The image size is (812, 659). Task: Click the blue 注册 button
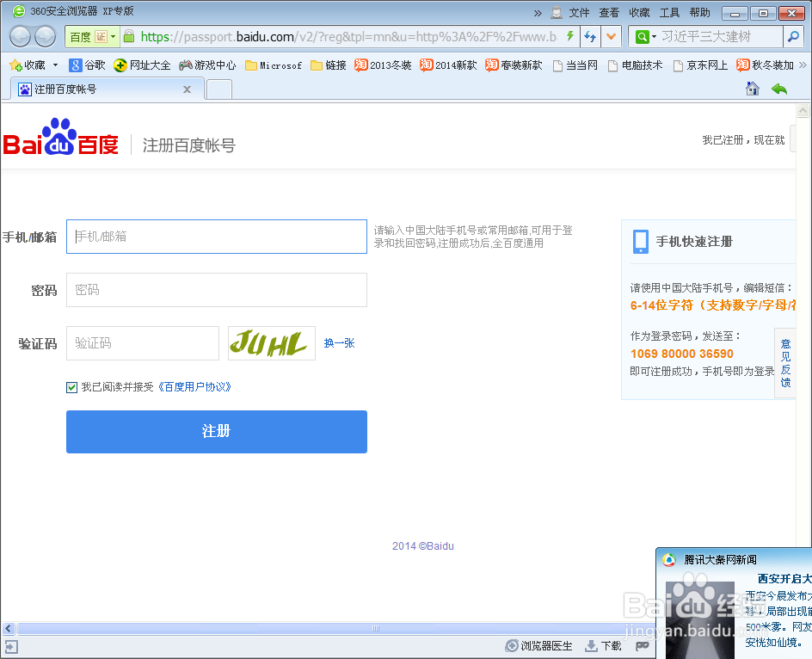pos(217,432)
